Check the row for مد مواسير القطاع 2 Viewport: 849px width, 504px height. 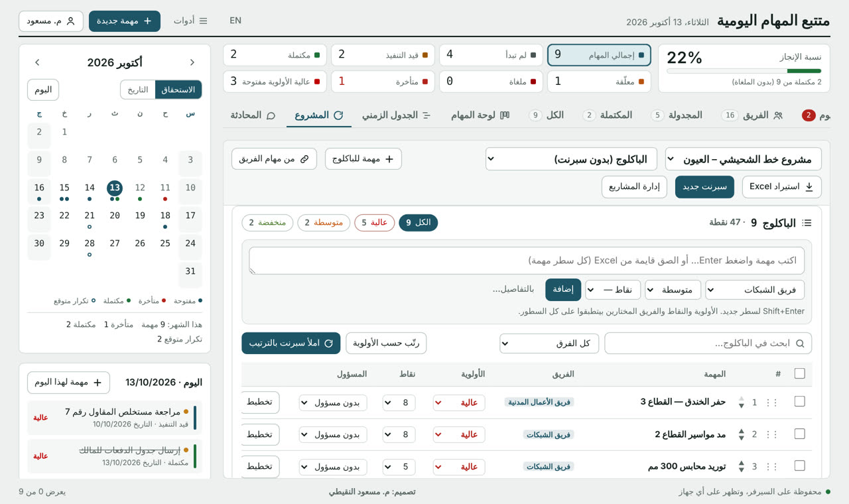coord(799,434)
